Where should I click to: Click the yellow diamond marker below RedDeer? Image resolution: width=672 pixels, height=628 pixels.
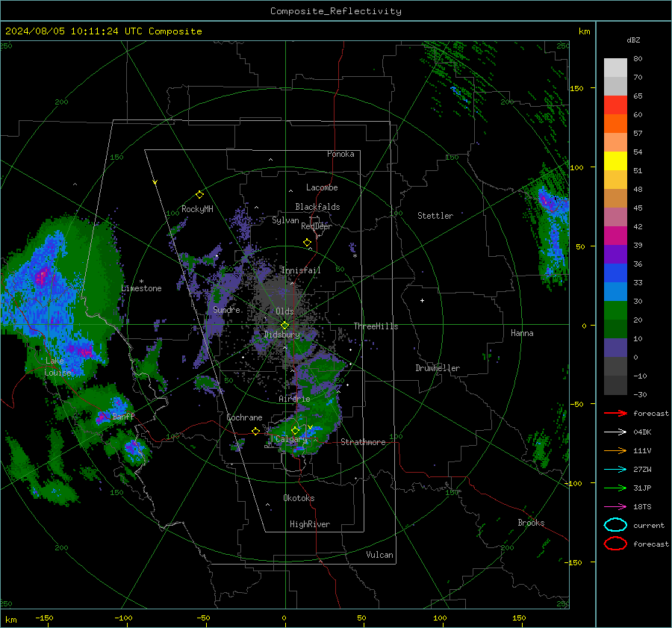click(x=307, y=243)
